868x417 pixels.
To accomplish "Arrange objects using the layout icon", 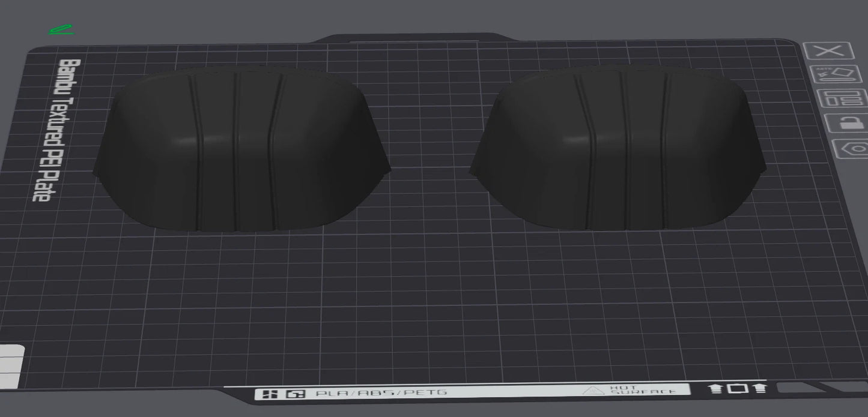I will [x=845, y=99].
